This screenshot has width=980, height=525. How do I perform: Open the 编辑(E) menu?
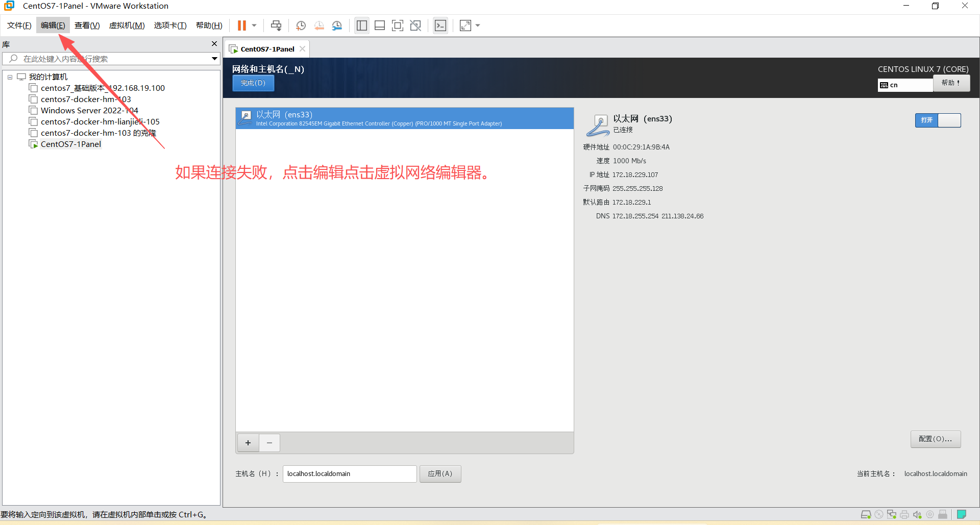[x=53, y=26]
